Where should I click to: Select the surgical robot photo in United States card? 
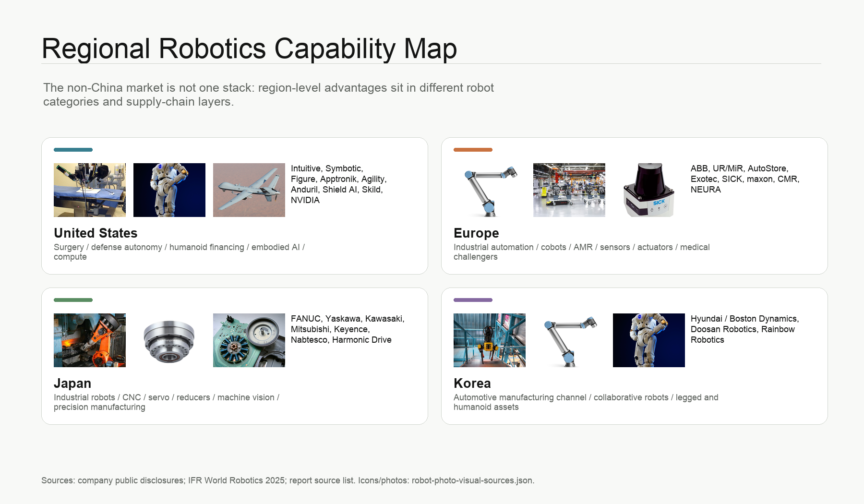tap(90, 190)
